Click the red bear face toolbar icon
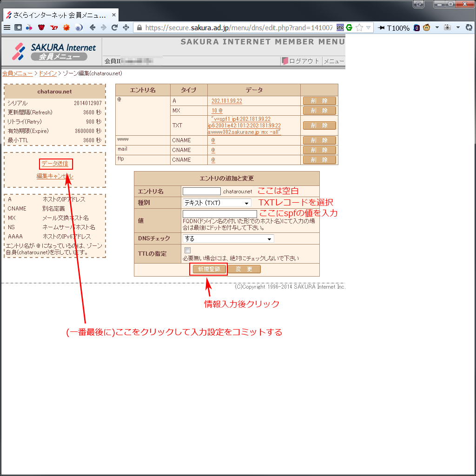This screenshot has height=476, width=476. [x=41, y=27]
